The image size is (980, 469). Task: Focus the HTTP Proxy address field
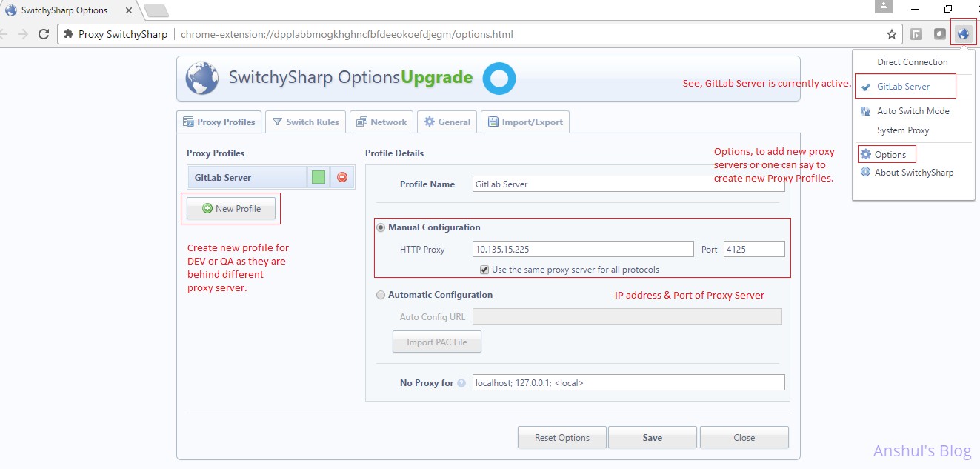[583, 249]
